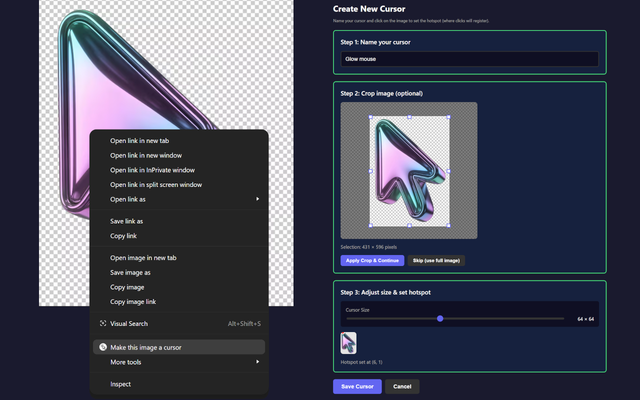This screenshot has height=400, width=640.
Task: Expand the Open link as submenu arrow
Action: click(x=257, y=199)
